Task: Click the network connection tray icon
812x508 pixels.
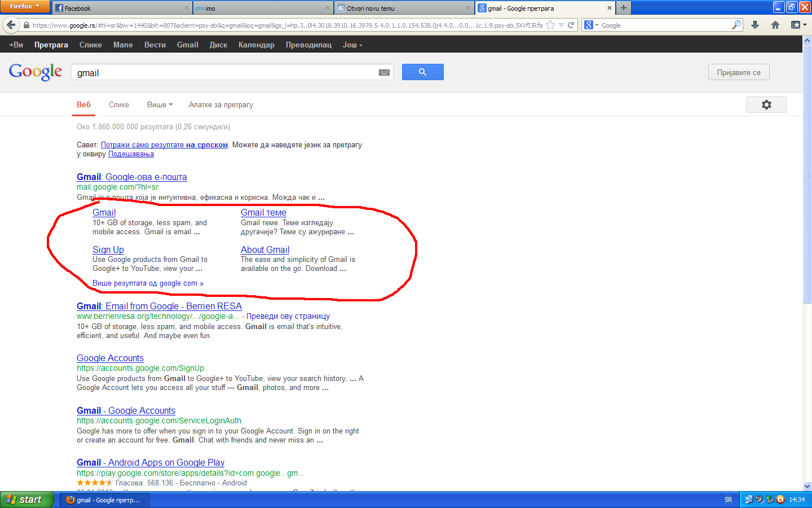Action: click(749, 500)
